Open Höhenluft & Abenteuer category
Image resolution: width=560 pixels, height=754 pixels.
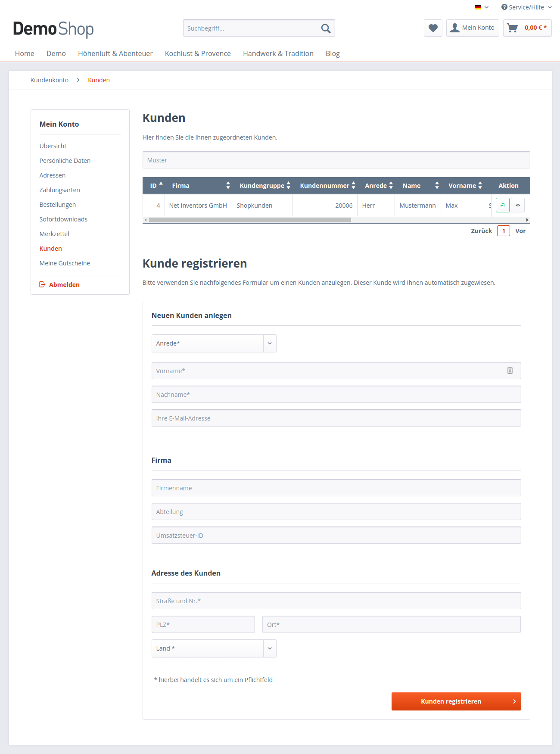tap(115, 53)
